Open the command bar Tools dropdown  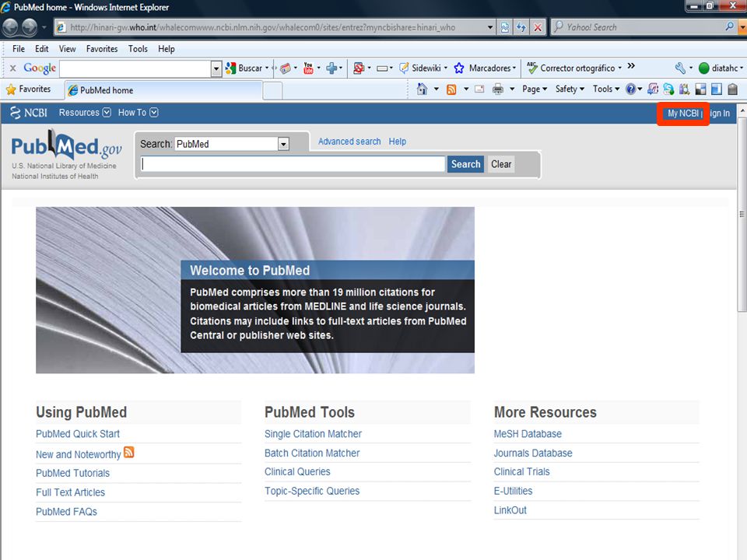coord(606,89)
